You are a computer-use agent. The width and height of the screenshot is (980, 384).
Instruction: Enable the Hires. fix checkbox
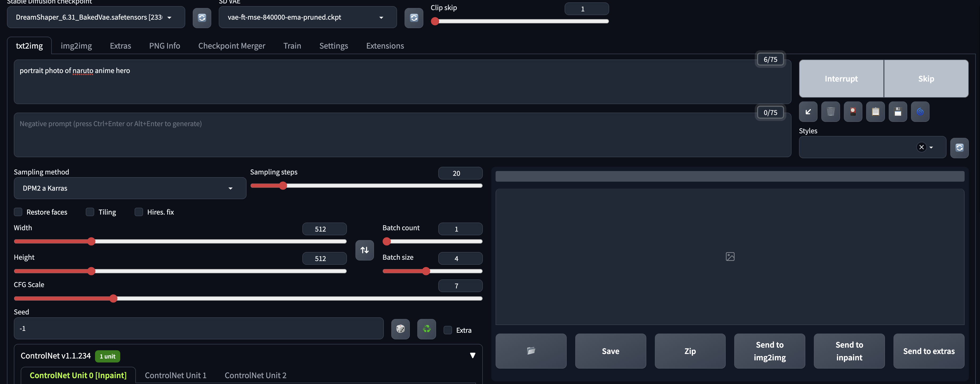coord(139,212)
